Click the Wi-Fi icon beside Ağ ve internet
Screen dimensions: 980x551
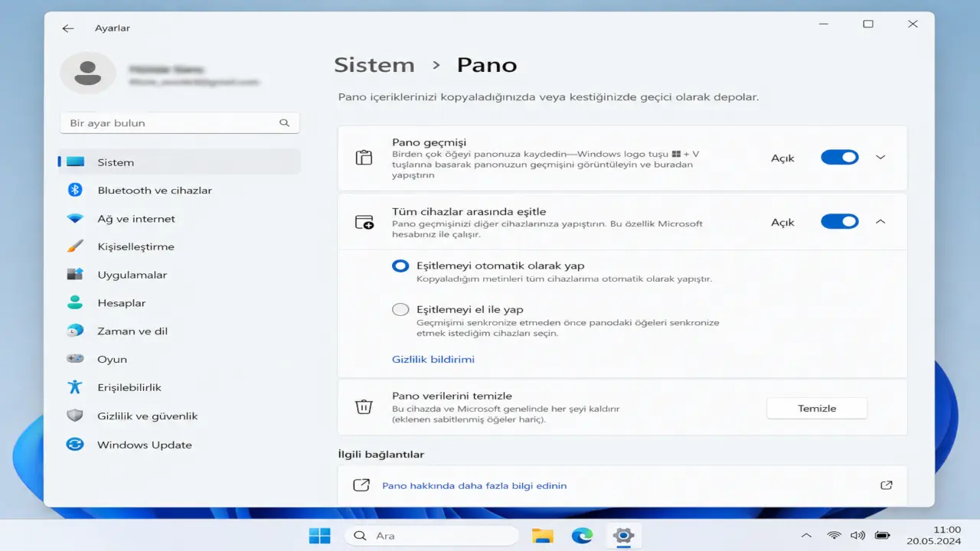pos(75,218)
